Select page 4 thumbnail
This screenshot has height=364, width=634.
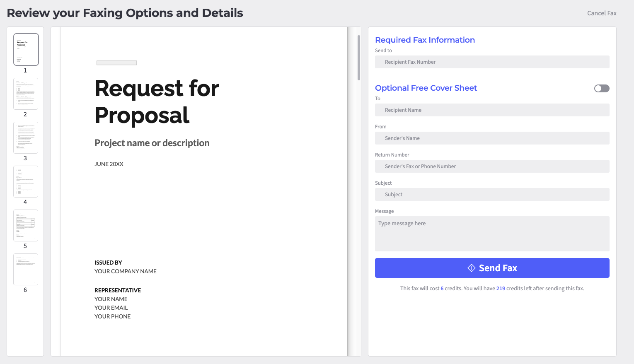[x=26, y=181]
